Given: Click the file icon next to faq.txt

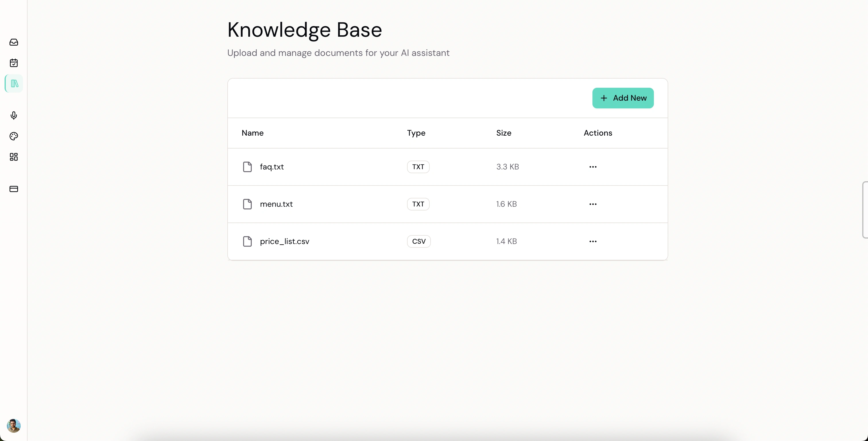Looking at the screenshot, I should (x=247, y=167).
